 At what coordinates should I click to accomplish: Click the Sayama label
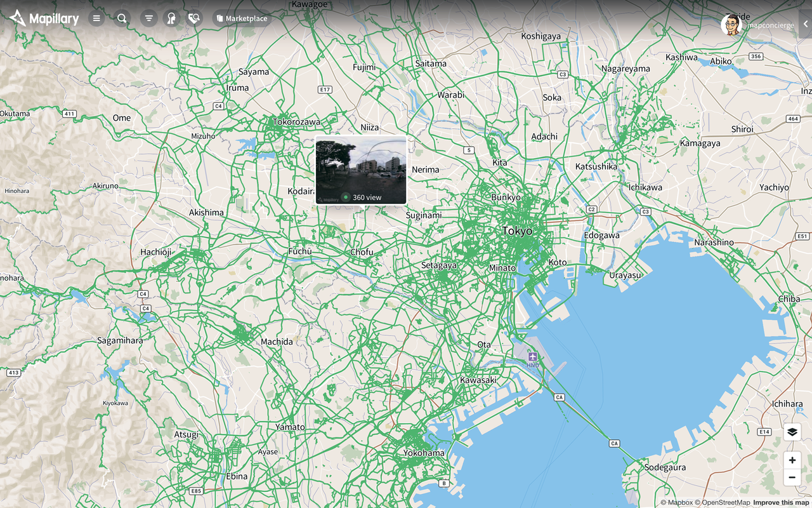pyautogui.click(x=254, y=72)
